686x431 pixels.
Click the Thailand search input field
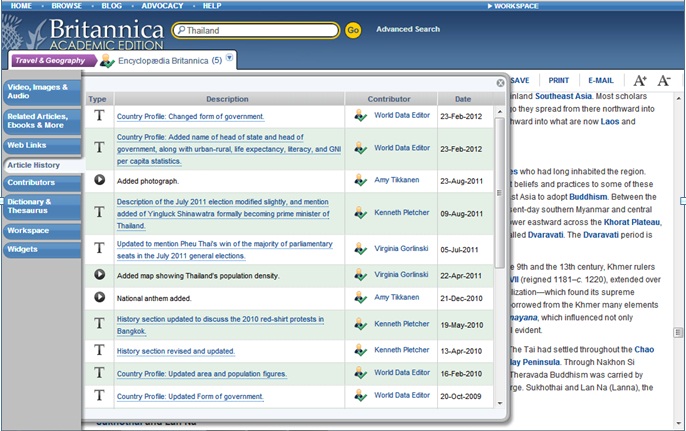pos(256,30)
